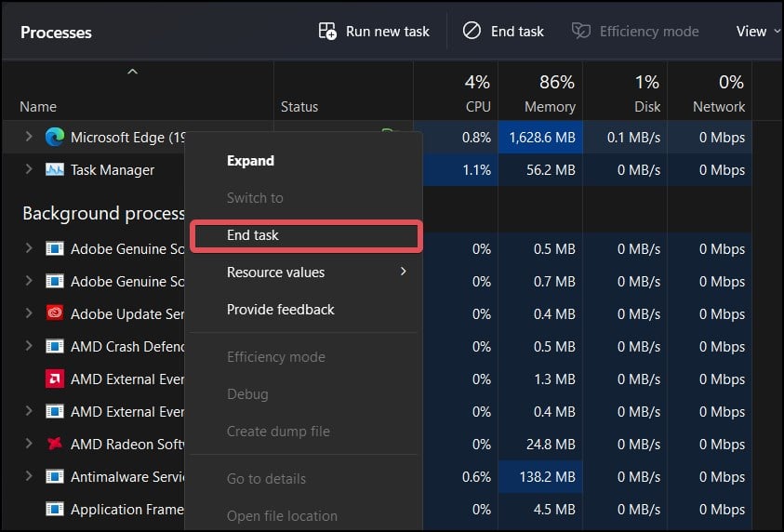
Task: Expand the Adobe Update Service row
Action: pos(29,313)
